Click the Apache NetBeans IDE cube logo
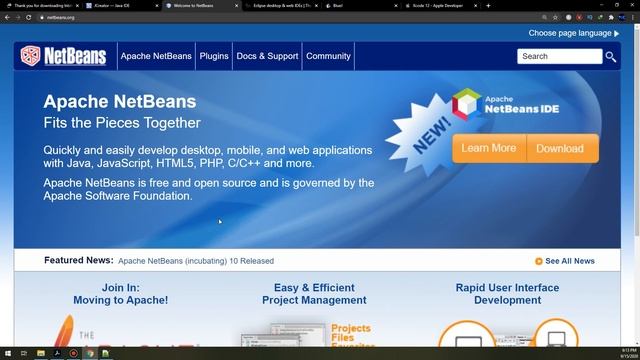Viewport: 640px width, 360px height. click(467, 104)
